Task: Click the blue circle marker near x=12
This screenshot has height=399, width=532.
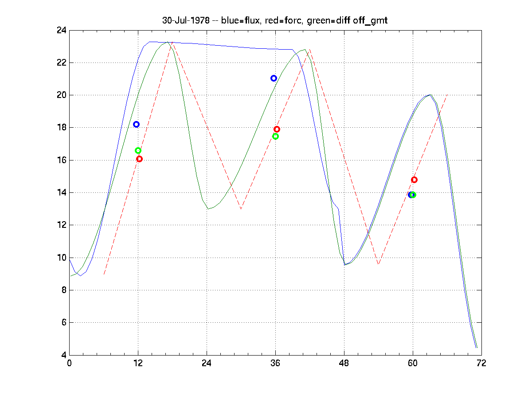Action: [x=137, y=125]
